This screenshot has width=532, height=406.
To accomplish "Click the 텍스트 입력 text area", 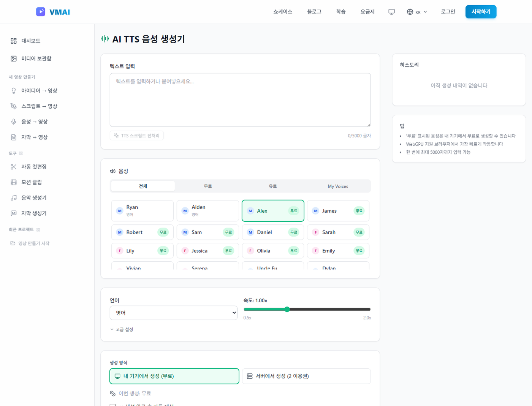I will (240, 100).
